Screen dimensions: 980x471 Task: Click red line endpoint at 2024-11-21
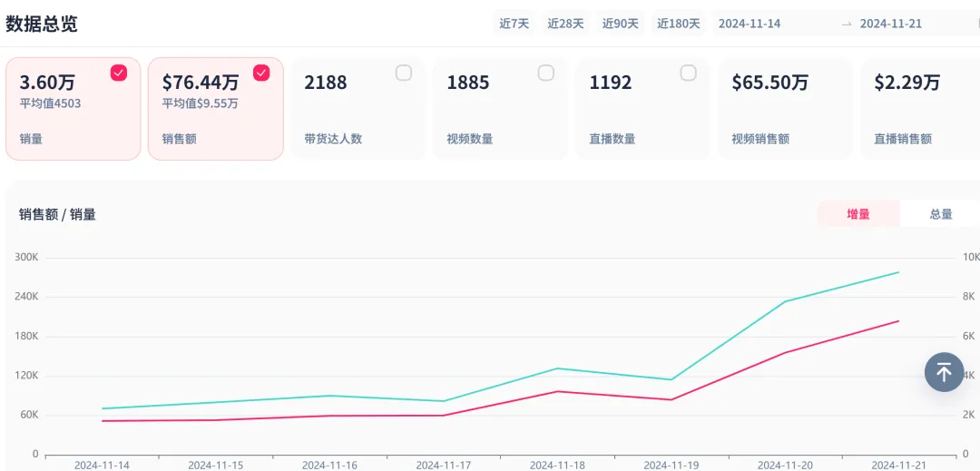pyautogui.click(x=898, y=320)
